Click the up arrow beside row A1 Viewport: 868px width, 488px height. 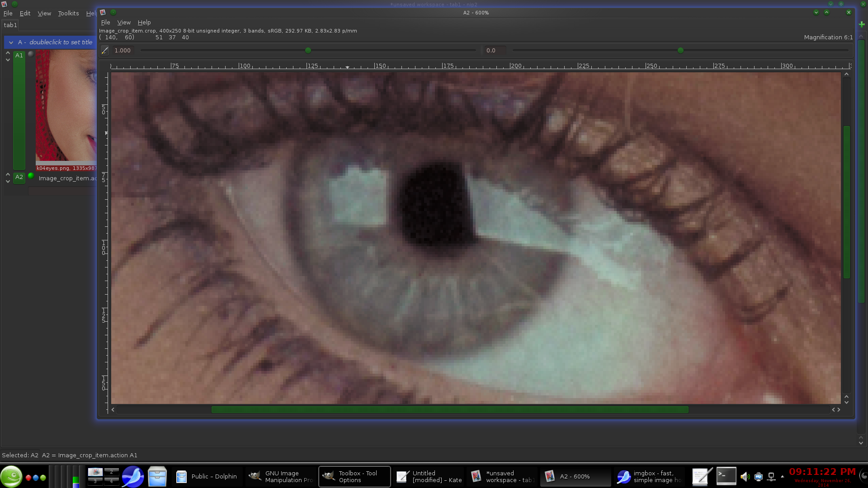8,53
